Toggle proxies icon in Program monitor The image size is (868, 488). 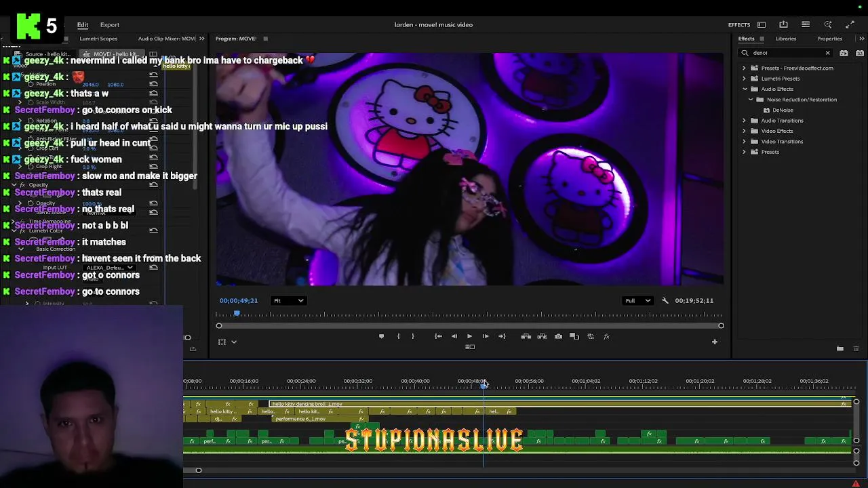[591, 336]
